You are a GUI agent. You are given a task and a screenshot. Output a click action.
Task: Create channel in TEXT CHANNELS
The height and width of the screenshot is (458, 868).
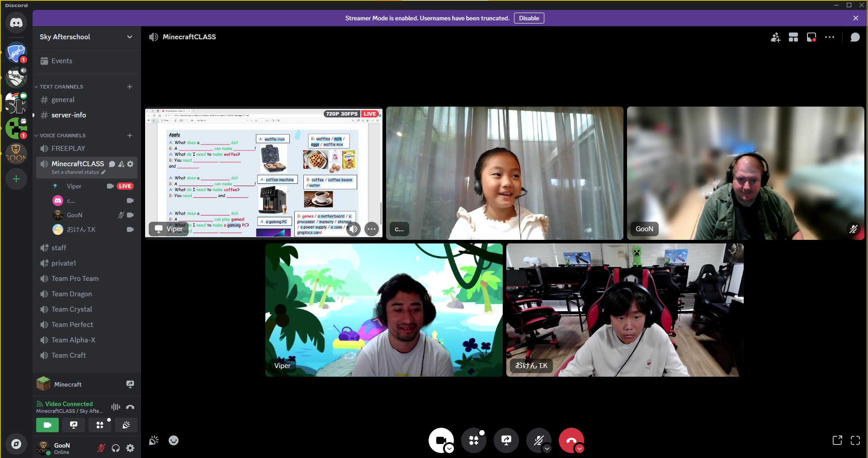pyautogui.click(x=130, y=87)
